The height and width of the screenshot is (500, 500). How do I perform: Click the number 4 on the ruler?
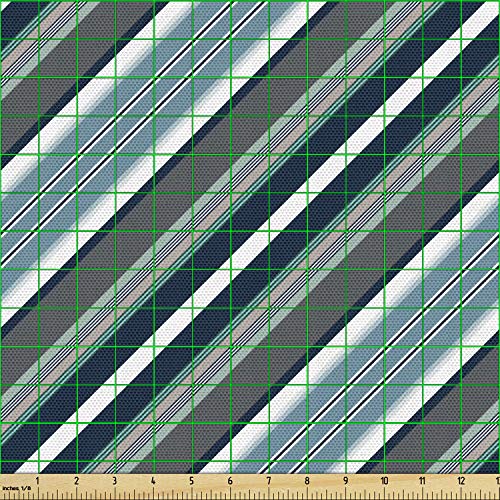pyautogui.click(x=153, y=481)
